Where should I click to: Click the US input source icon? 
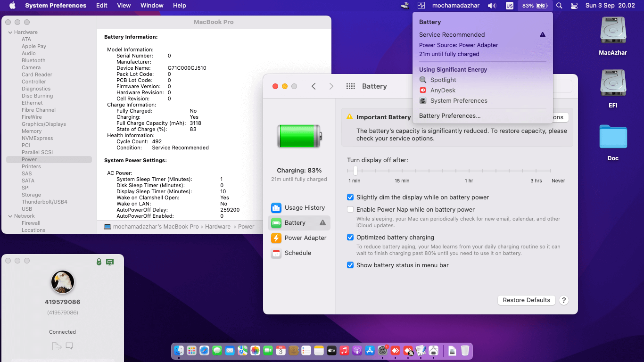point(509,6)
